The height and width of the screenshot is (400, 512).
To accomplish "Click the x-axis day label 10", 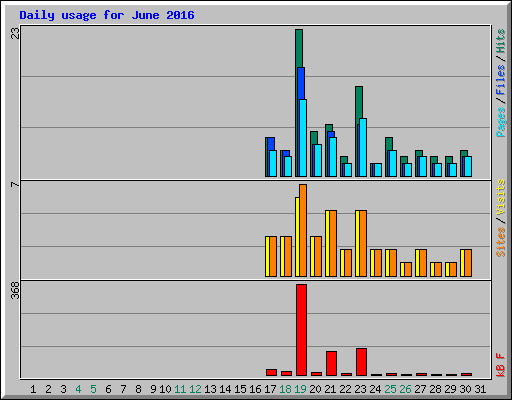I will click(165, 389).
